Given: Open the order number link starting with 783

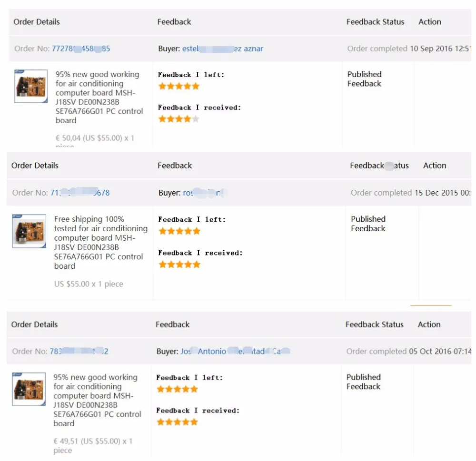Looking at the screenshot, I should [x=79, y=352].
